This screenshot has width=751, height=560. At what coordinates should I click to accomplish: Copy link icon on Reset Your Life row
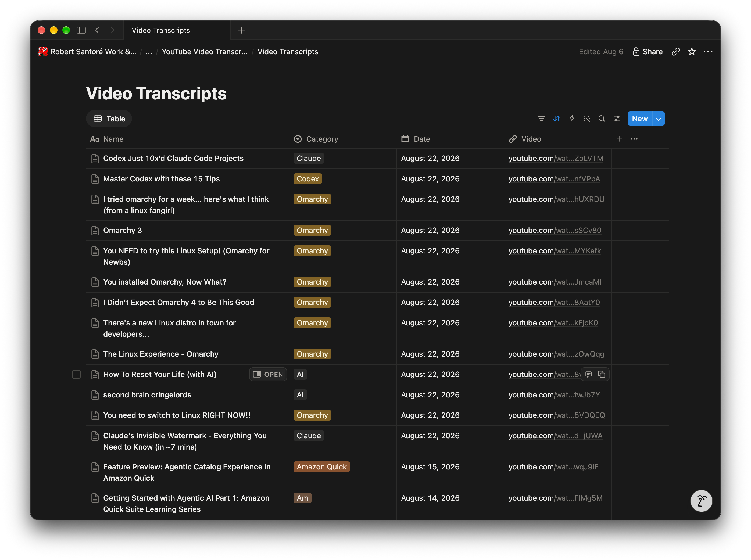(602, 374)
